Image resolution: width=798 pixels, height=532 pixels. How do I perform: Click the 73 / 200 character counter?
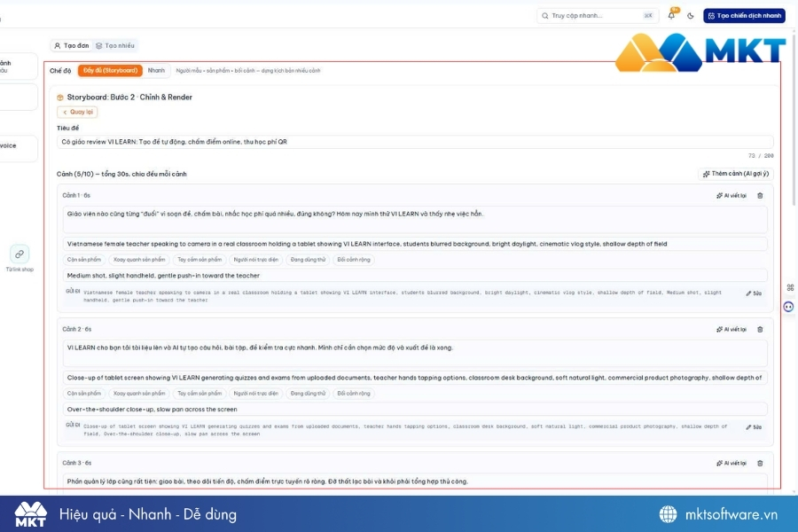761,156
